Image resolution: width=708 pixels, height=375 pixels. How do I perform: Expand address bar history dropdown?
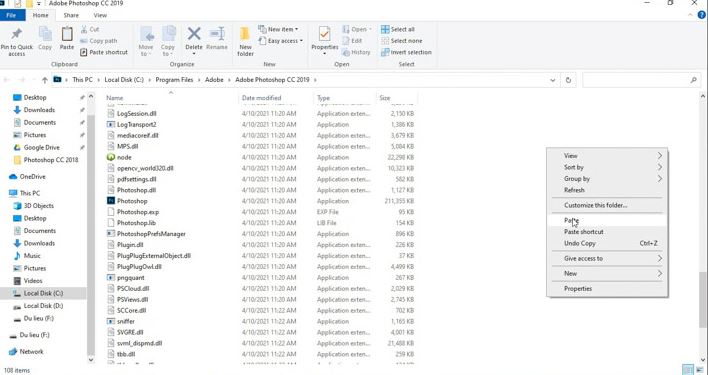(553, 80)
